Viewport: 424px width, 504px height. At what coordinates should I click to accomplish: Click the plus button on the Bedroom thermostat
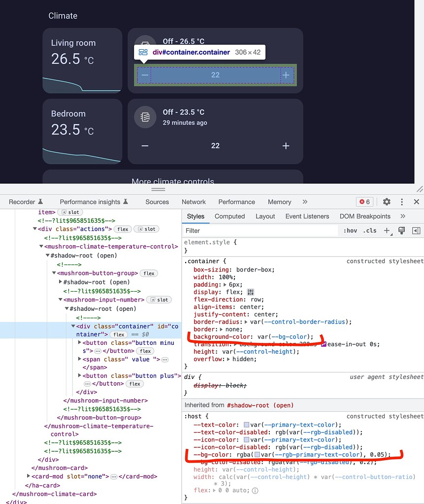pyautogui.click(x=286, y=146)
